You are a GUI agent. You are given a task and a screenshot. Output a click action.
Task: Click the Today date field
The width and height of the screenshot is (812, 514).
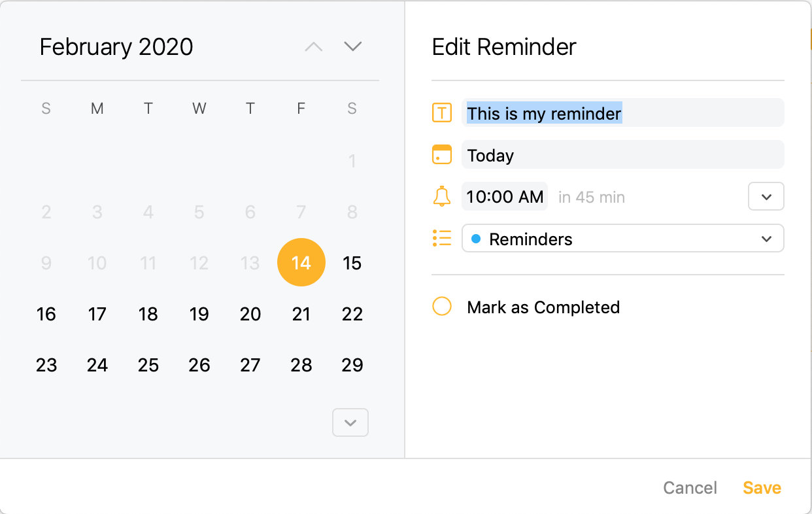(x=623, y=155)
